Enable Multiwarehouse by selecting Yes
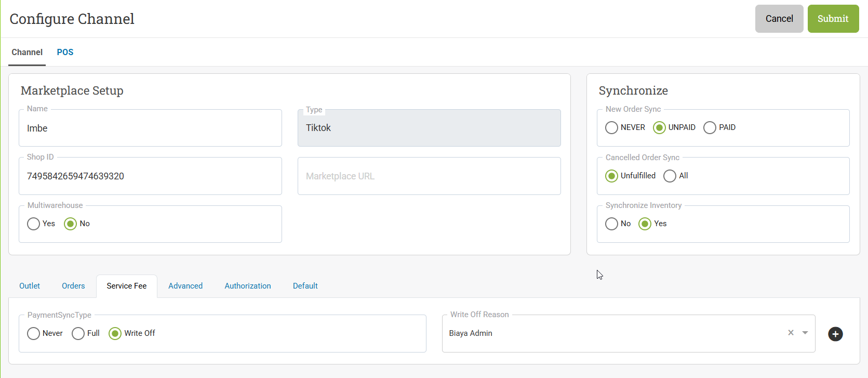 point(34,224)
